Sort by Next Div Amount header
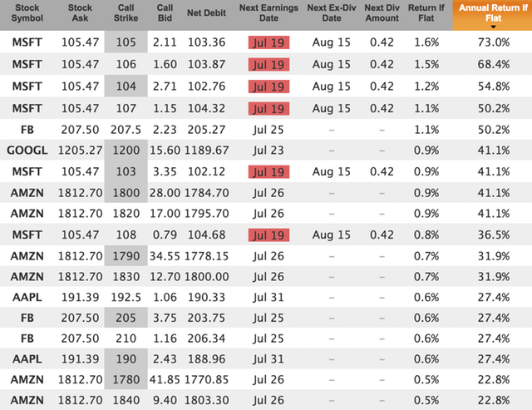This screenshot has width=532, height=410. pyautogui.click(x=382, y=13)
